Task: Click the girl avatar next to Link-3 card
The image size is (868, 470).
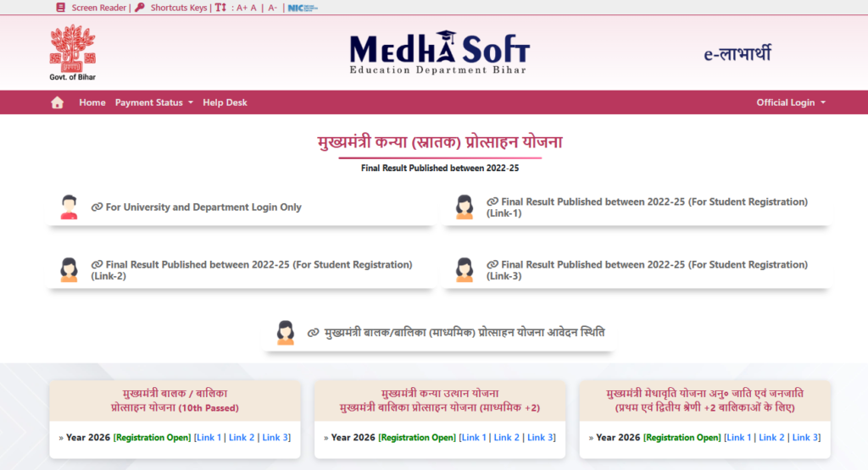Action: pos(465,270)
